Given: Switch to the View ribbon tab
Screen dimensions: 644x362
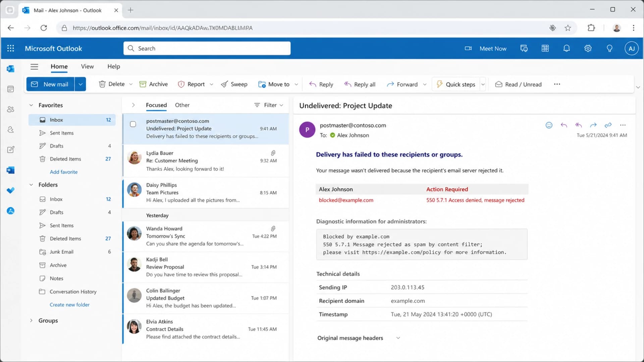Looking at the screenshot, I should [x=87, y=66].
